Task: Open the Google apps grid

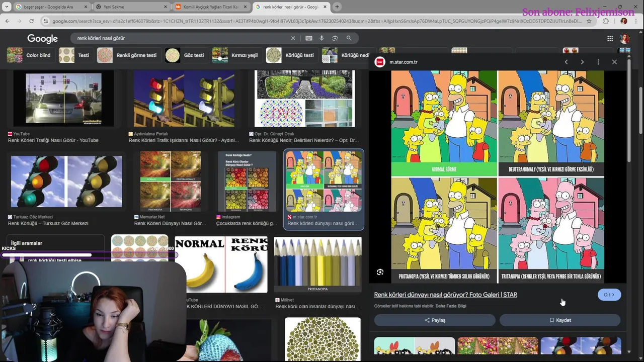Action: [x=610, y=39]
